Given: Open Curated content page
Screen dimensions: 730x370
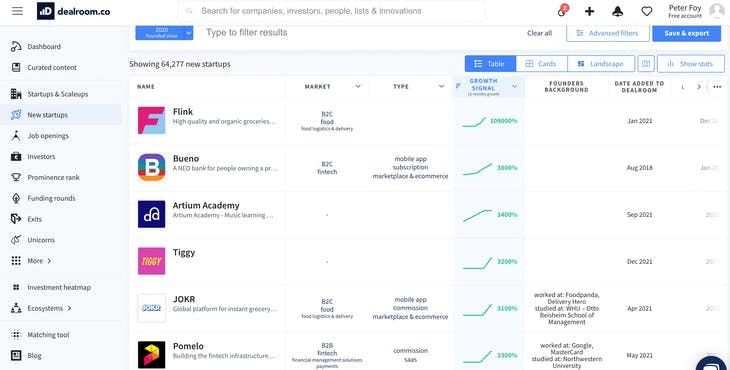Looking at the screenshot, I should pos(52,67).
